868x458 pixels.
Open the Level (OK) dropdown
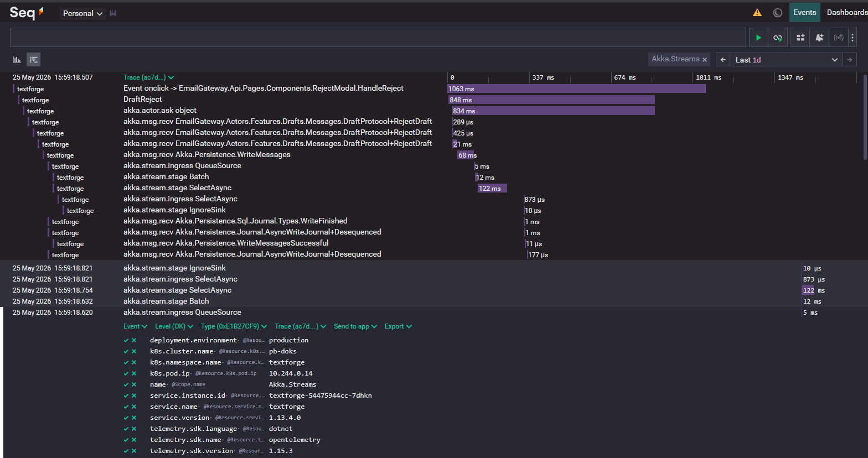(174, 326)
